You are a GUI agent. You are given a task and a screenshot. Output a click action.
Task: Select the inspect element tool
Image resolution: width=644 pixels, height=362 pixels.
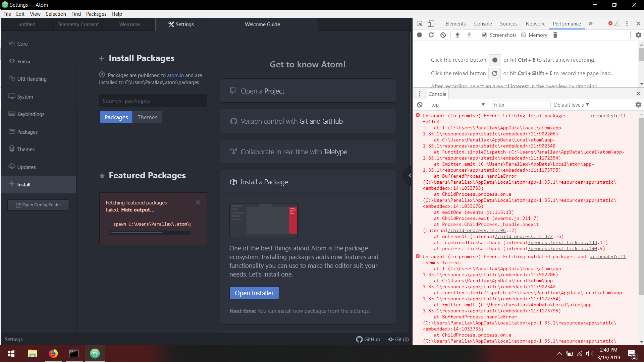tap(419, 23)
